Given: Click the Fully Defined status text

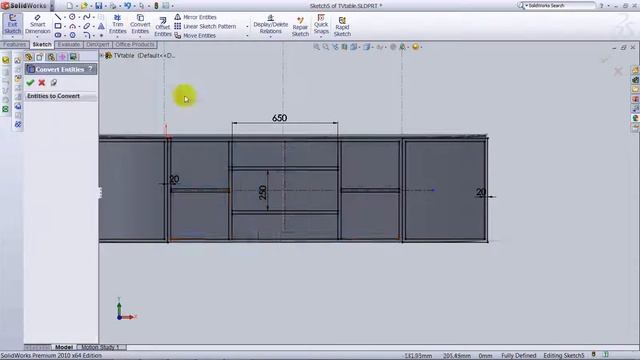Looking at the screenshot, I should pyautogui.click(x=518, y=356).
